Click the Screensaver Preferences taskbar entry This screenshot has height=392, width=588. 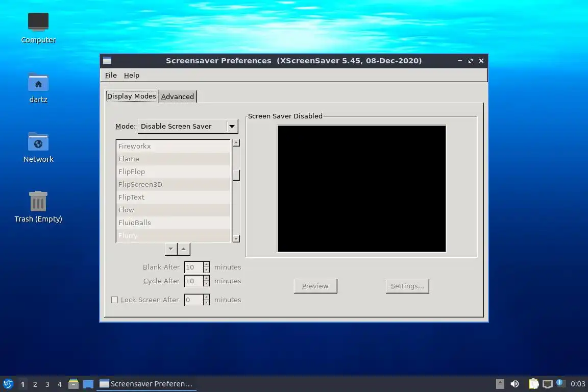point(146,384)
